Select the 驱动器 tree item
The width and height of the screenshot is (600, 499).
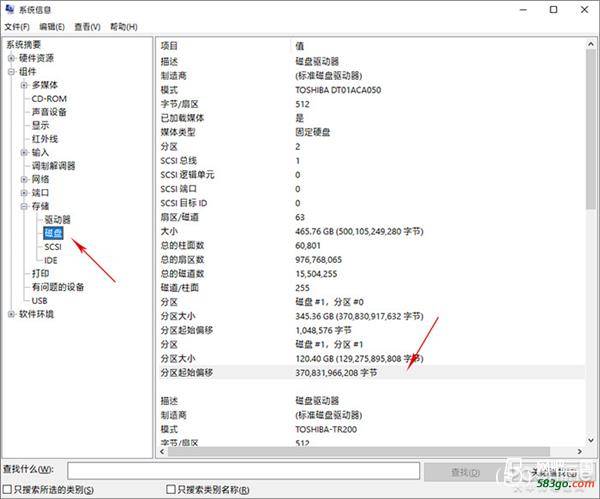tap(57, 220)
